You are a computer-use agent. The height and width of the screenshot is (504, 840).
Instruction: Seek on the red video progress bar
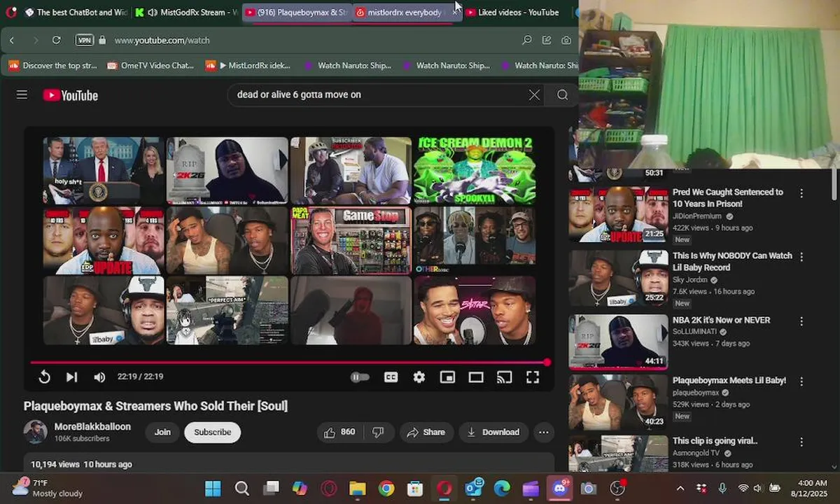(288, 363)
